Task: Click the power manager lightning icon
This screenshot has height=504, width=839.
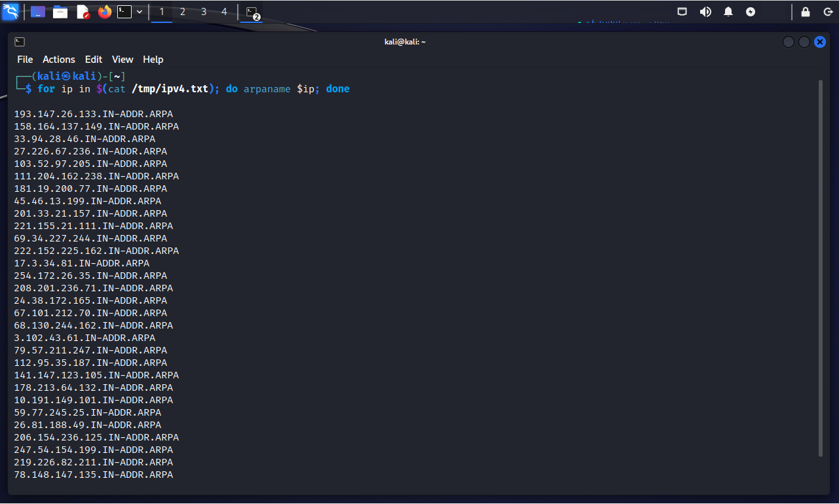Action: 751,12
